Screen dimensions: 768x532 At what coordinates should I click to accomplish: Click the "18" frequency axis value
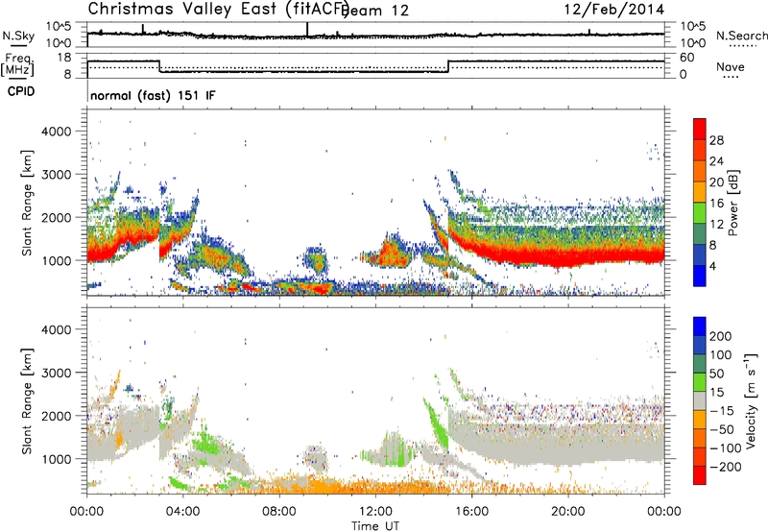tap(64, 58)
